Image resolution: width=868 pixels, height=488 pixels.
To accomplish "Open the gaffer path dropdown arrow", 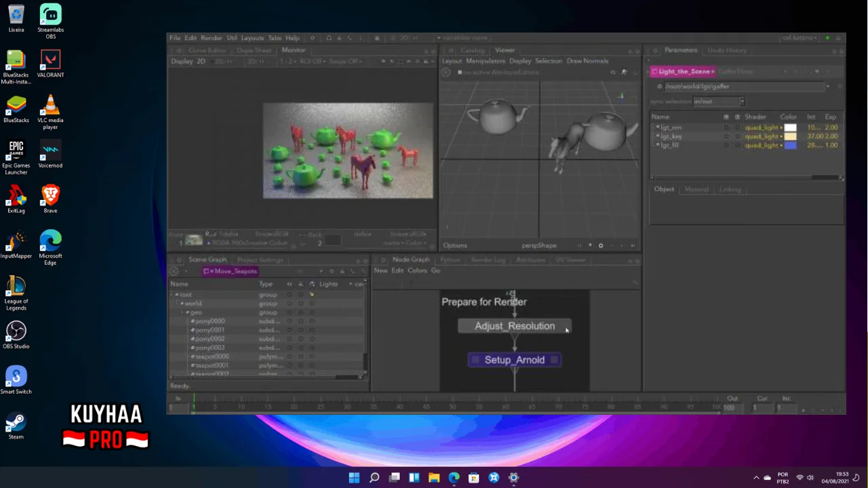I will (827, 87).
